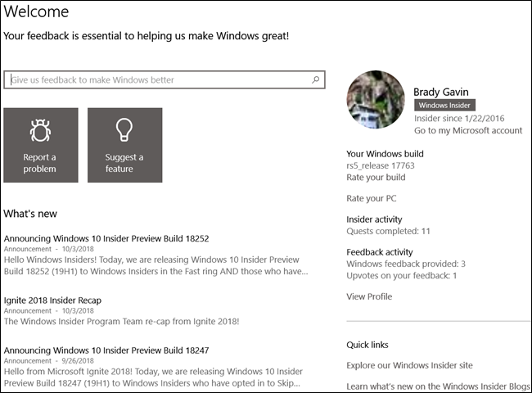Open Build 18252 announcement
Screen dimensions: 532x393
[x=106, y=238]
